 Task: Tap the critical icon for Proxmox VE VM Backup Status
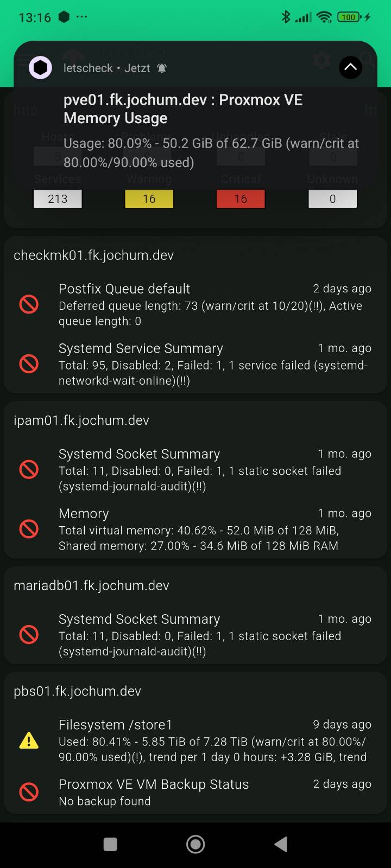29,792
